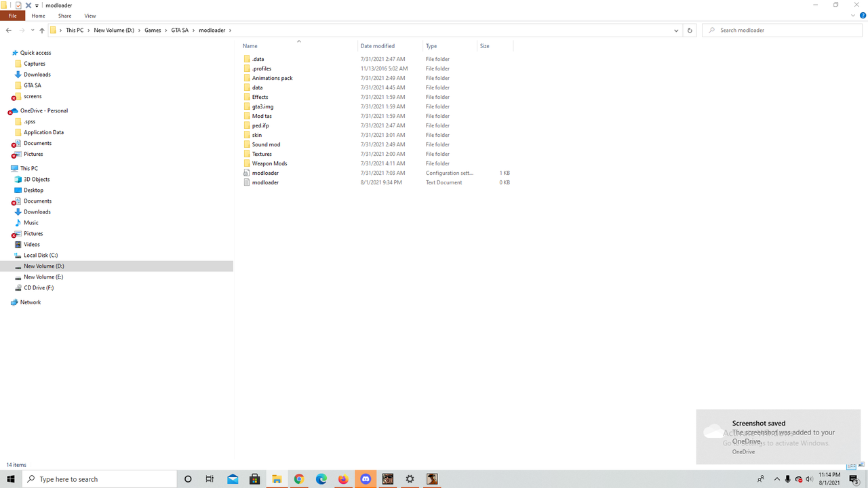This screenshot has width=868, height=488.
Task: Select the modloader text document icon
Action: 247,182
